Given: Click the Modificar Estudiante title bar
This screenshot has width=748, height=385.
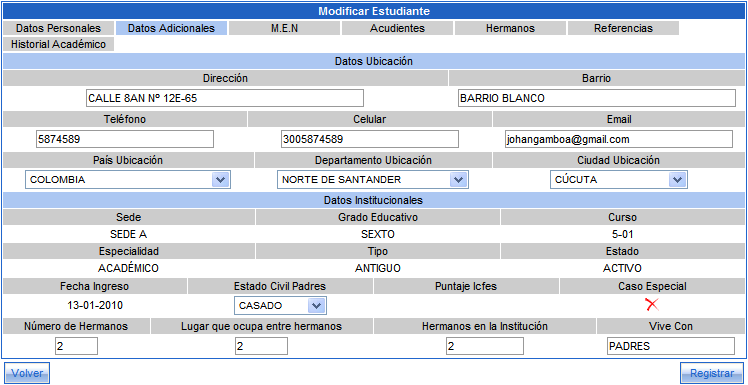Looking at the screenshot, I should 374,11.
